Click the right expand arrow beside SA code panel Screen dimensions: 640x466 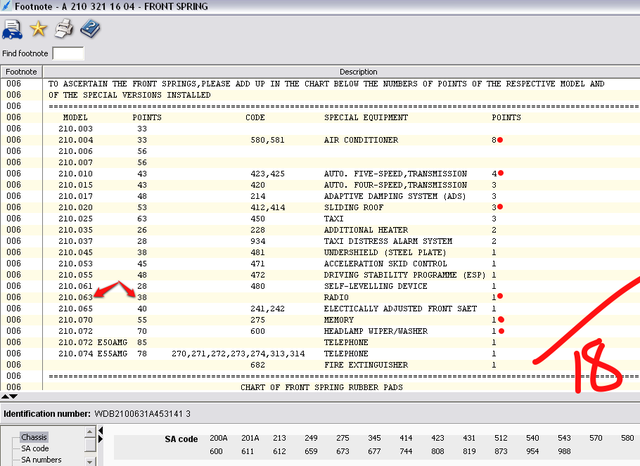tap(100, 439)
